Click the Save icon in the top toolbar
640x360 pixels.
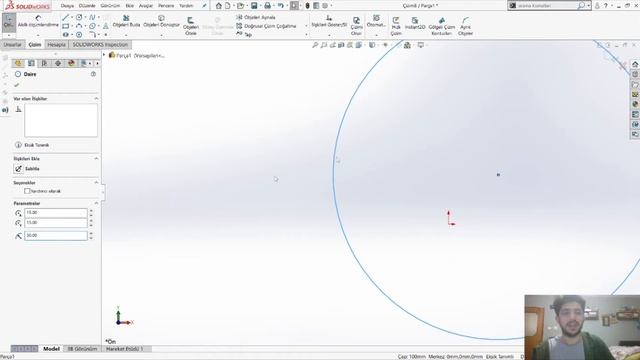pyautogui.click(x=254, y=6)
